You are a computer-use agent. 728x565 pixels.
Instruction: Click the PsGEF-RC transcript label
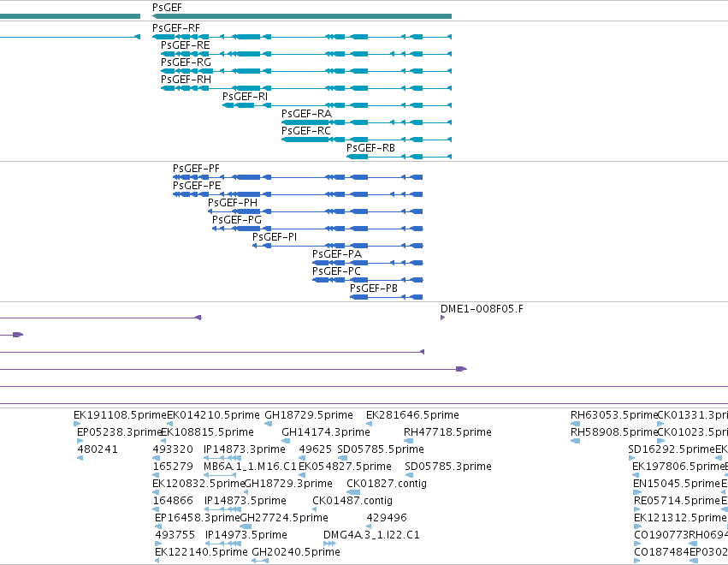click(306, 131)
